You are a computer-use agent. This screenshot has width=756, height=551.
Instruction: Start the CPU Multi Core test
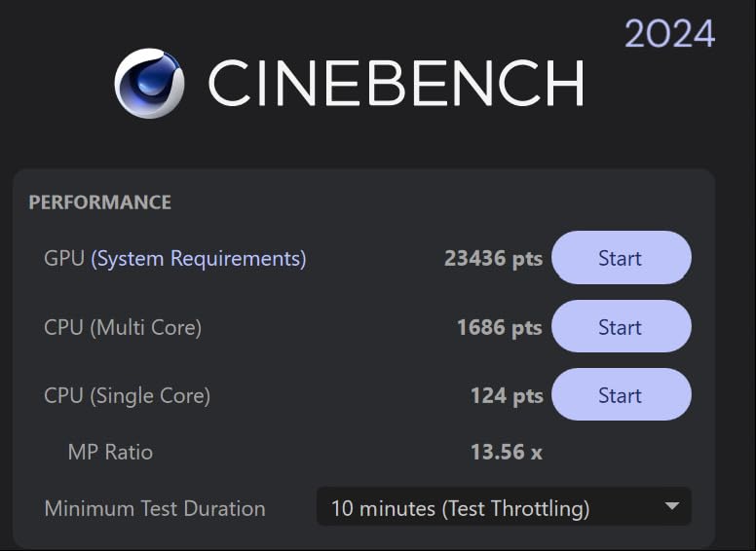(x=621, y=327)
